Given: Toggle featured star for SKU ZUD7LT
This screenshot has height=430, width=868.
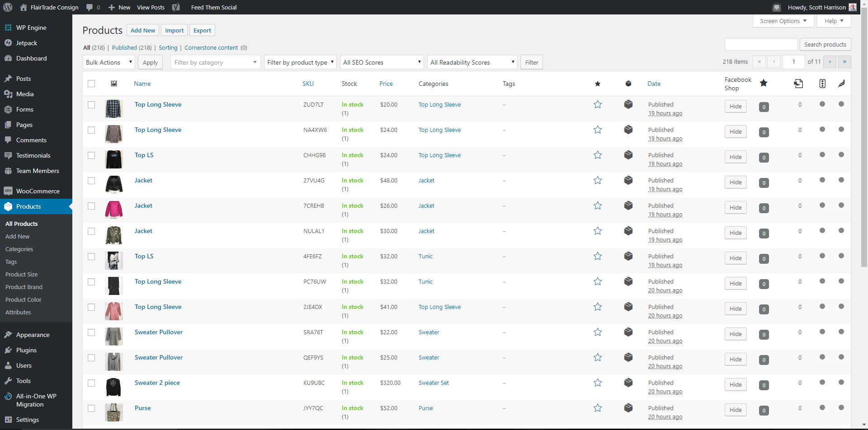Looking at the screenshot, I should point(598,104).
